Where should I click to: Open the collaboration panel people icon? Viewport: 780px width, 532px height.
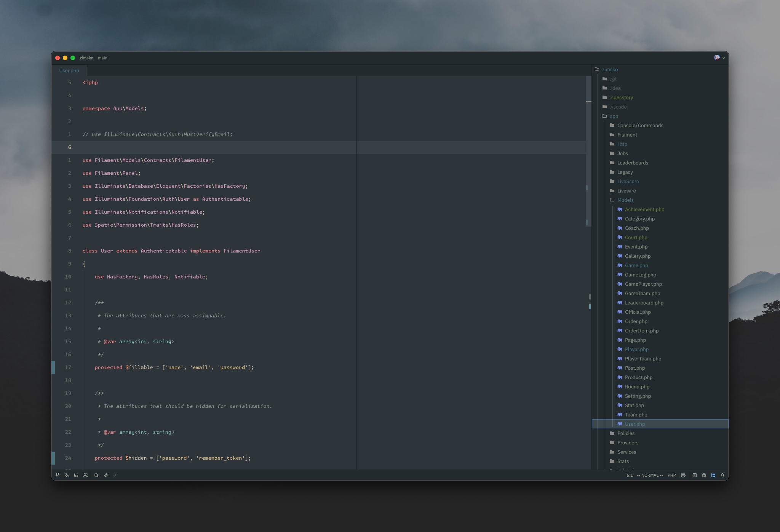coord(85,475)
